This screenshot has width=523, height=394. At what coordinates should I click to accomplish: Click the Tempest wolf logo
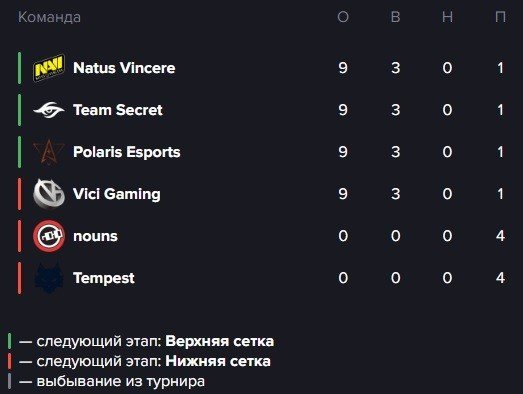tap(49, 278)
